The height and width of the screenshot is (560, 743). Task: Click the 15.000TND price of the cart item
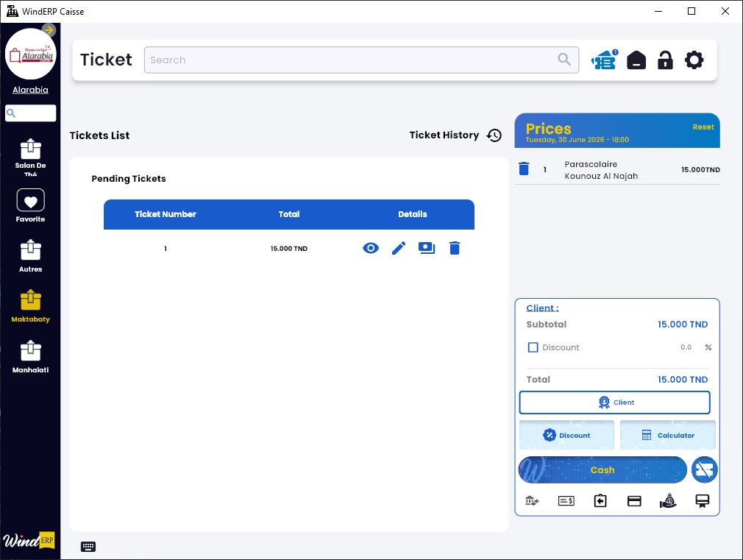click(700, 170)
